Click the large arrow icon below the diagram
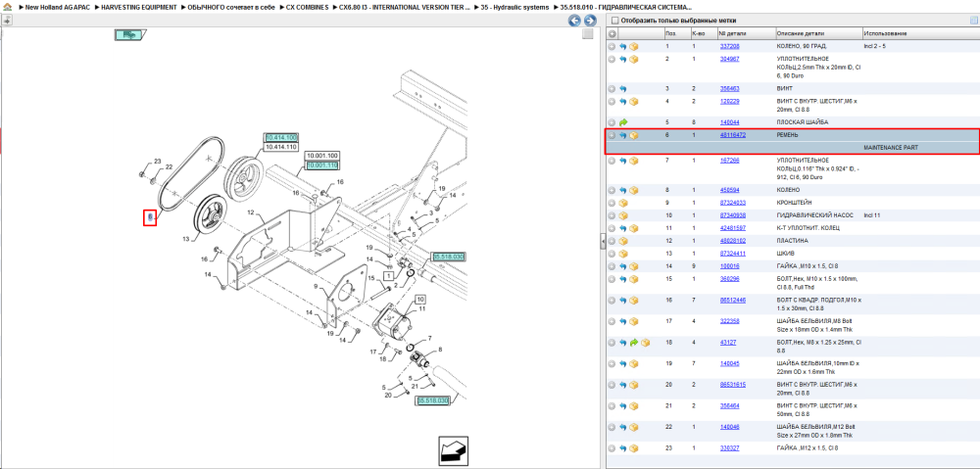The image size is (980, 469). [454, 449]
